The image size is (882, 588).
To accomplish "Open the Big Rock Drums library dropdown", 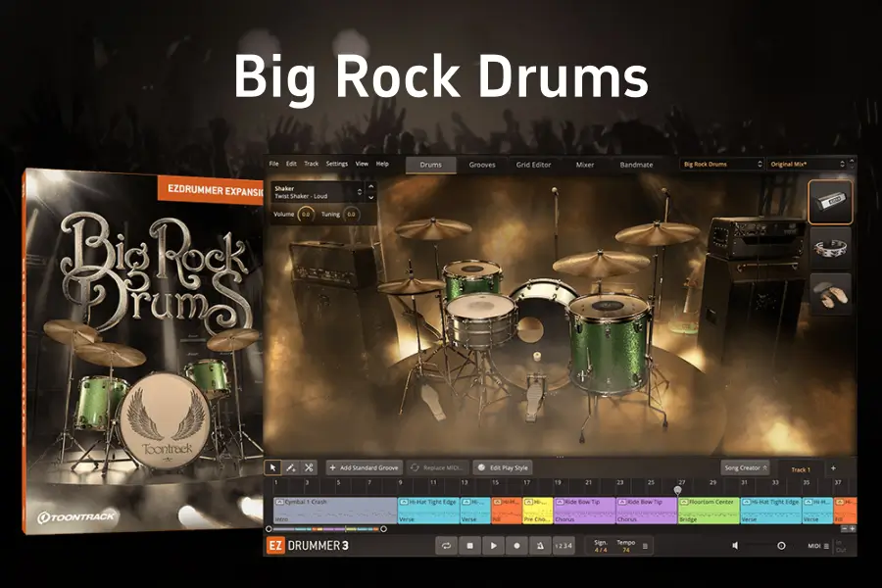I will click(721, 165).
